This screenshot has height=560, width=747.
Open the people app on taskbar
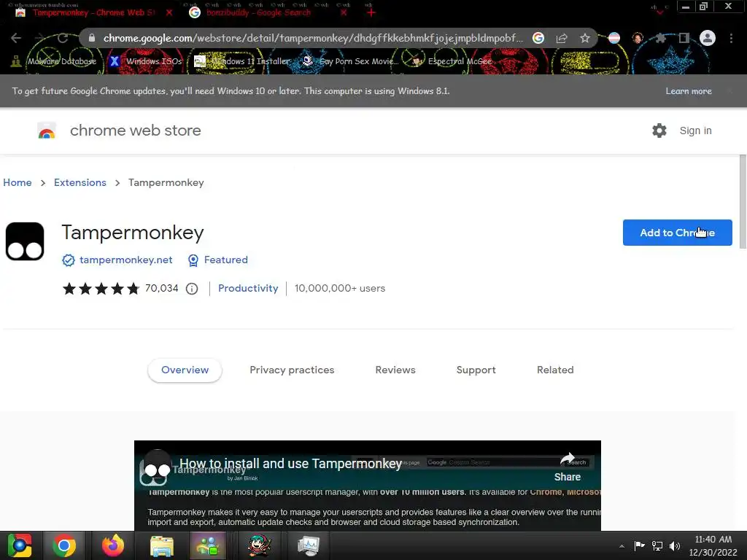(209, 545)
